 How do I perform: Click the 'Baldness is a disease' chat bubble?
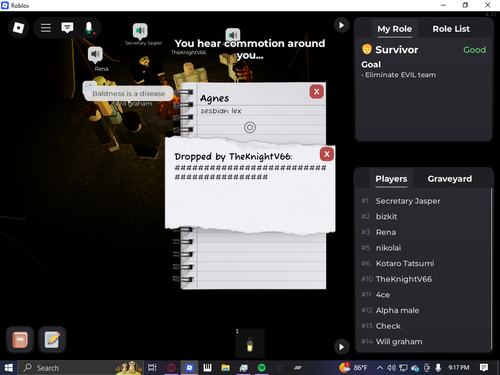pos(129,94)
